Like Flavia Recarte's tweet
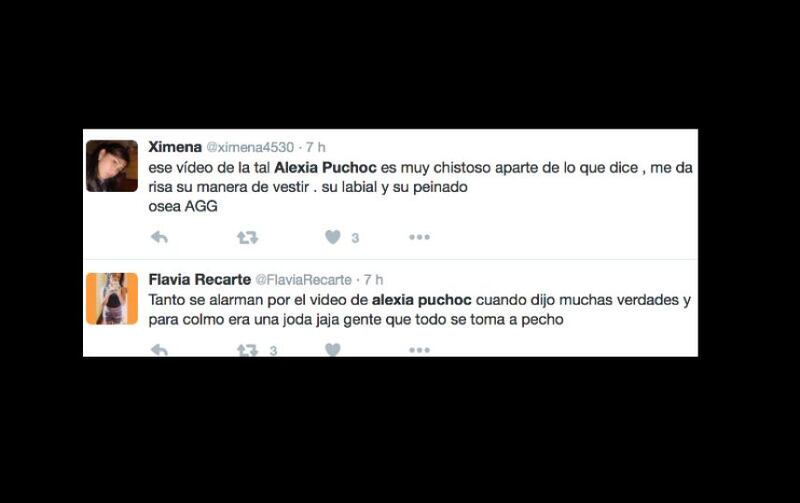The image size is (800, 503). point(333,349)
